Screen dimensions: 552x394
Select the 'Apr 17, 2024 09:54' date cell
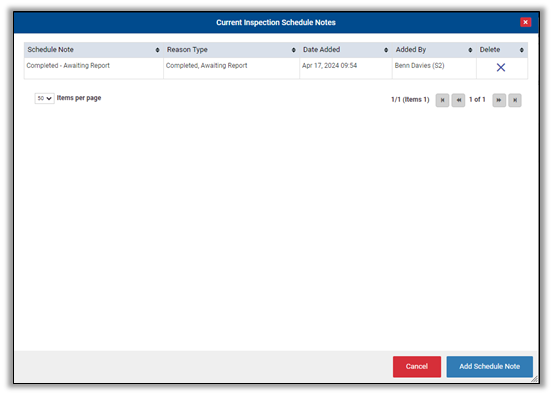[346, 68]
